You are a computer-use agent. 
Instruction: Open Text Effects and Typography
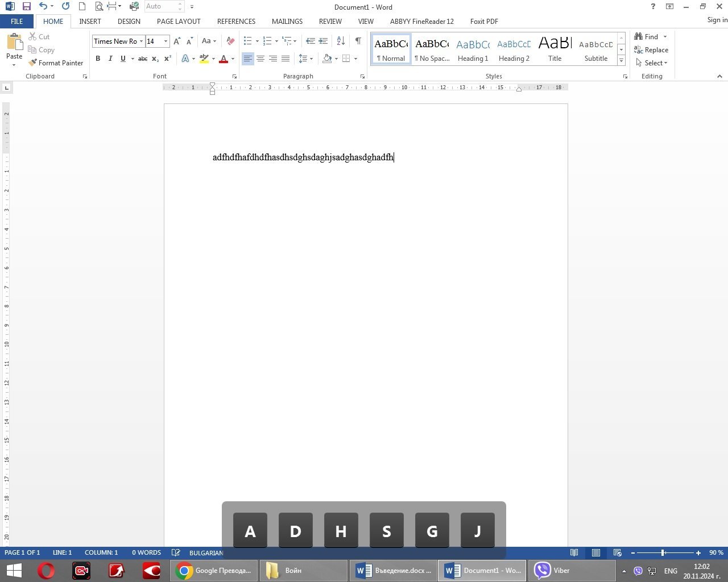point(185,59)
